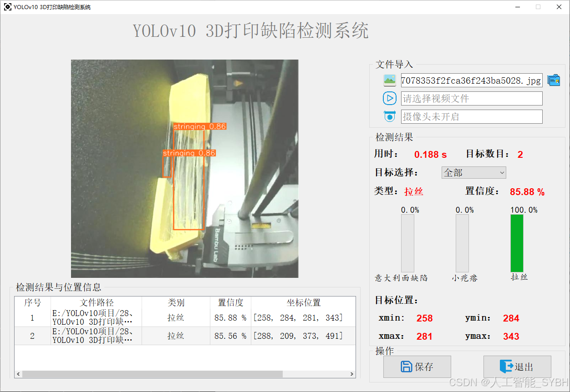Click the 小疙瘩 0.0% bar
The width and height of the screenshot is (570, 392).
point(463,243)
